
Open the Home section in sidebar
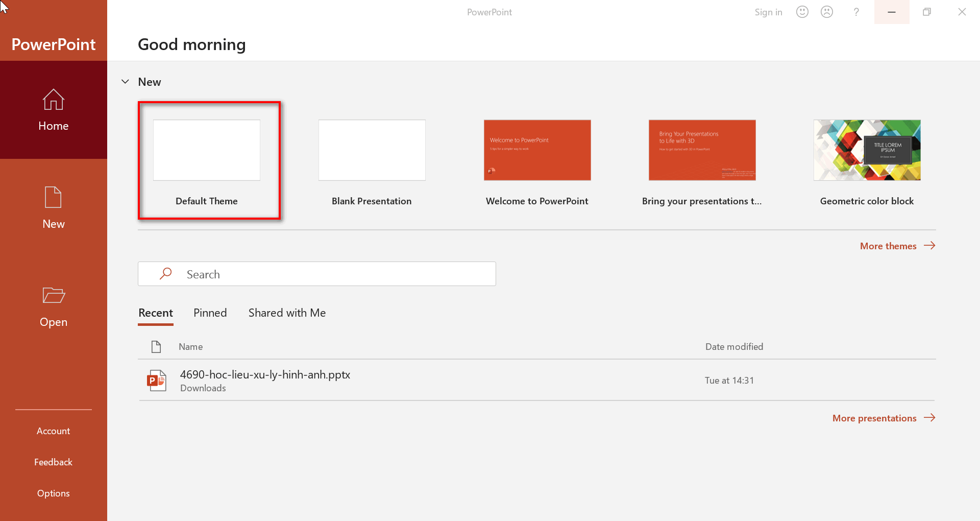pyautogui.click(x=54, y=110)
